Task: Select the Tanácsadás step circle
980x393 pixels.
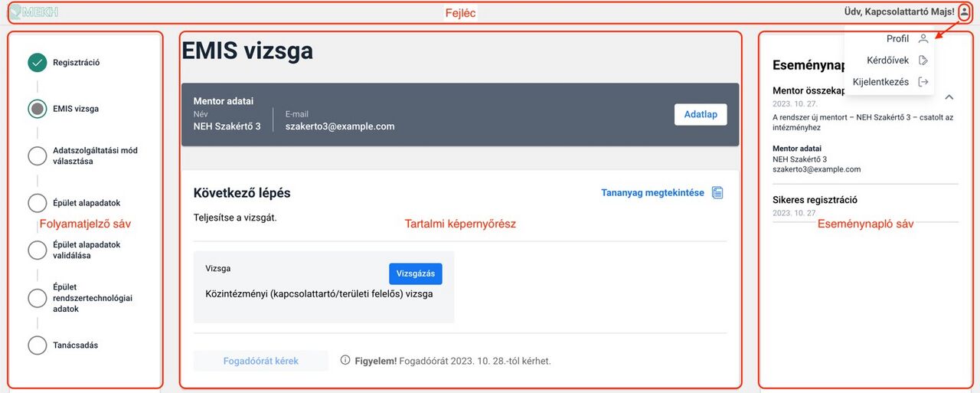Action: click(x=37, y=346)
